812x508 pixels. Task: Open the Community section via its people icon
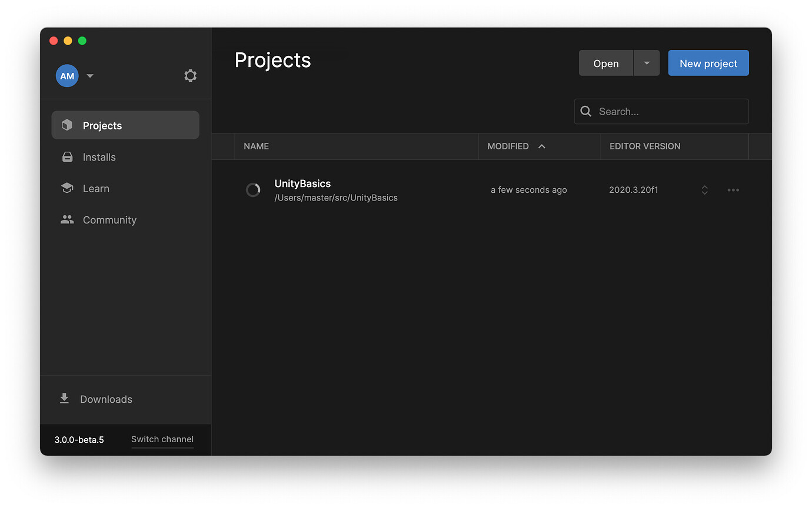point(66,219)
